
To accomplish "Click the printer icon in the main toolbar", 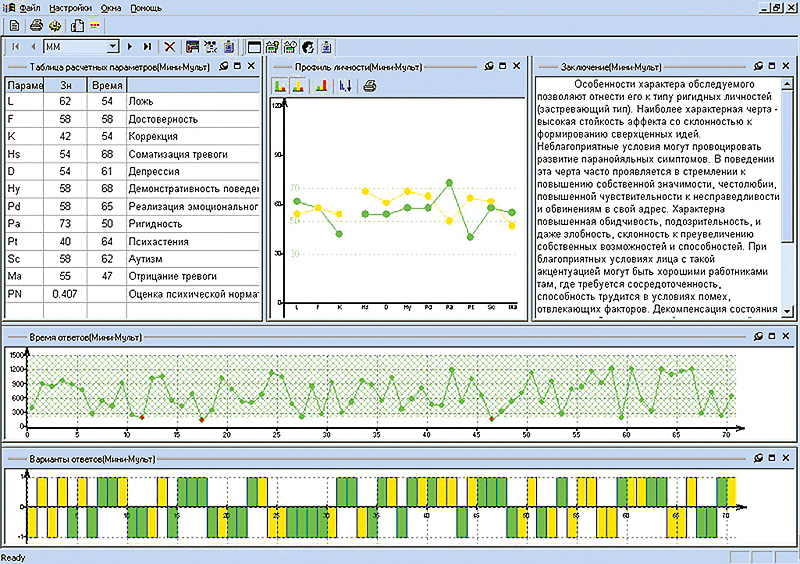I will coord(36,24).
